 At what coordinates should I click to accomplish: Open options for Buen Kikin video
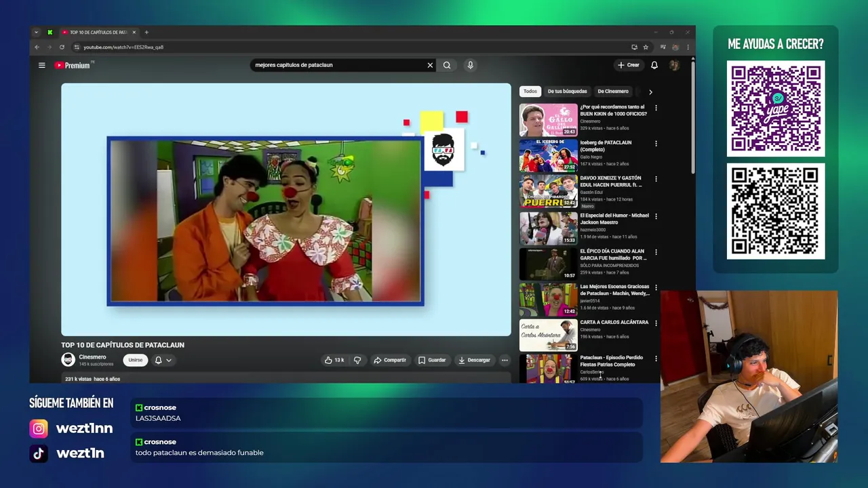point(655,108)
